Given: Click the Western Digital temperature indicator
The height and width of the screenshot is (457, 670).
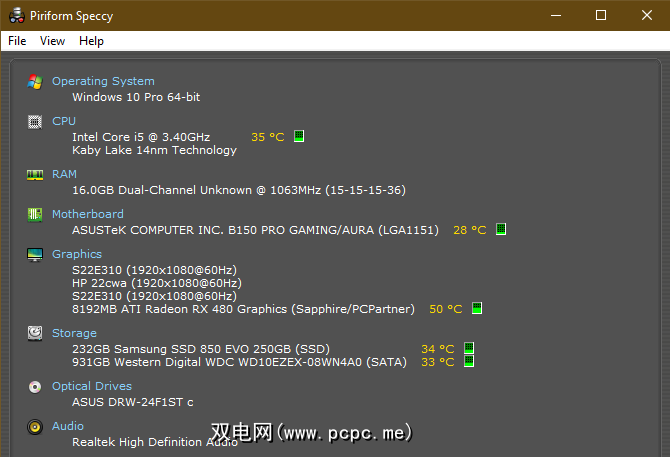Looking at the screenshot, I should coord(469,361).
